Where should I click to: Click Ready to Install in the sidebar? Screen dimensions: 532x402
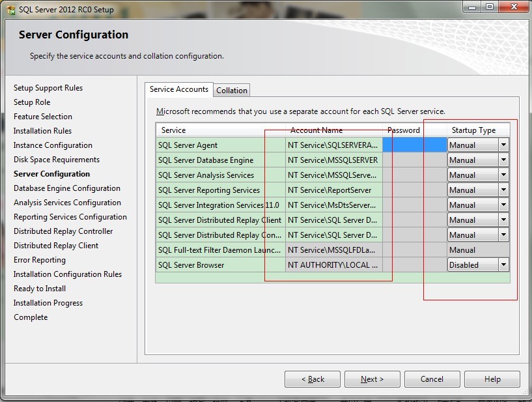click(39, 289)
